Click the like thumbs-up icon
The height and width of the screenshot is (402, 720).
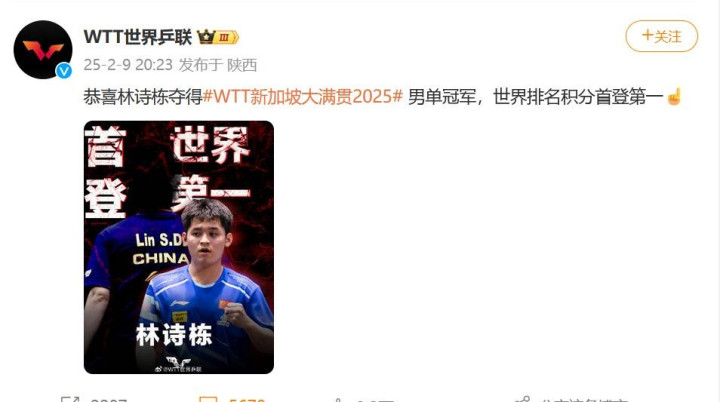(x=338, y=400)
